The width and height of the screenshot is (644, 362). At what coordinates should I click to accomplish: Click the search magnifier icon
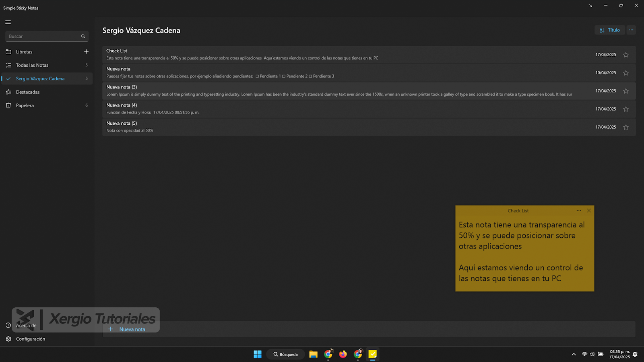coord(83,36)
